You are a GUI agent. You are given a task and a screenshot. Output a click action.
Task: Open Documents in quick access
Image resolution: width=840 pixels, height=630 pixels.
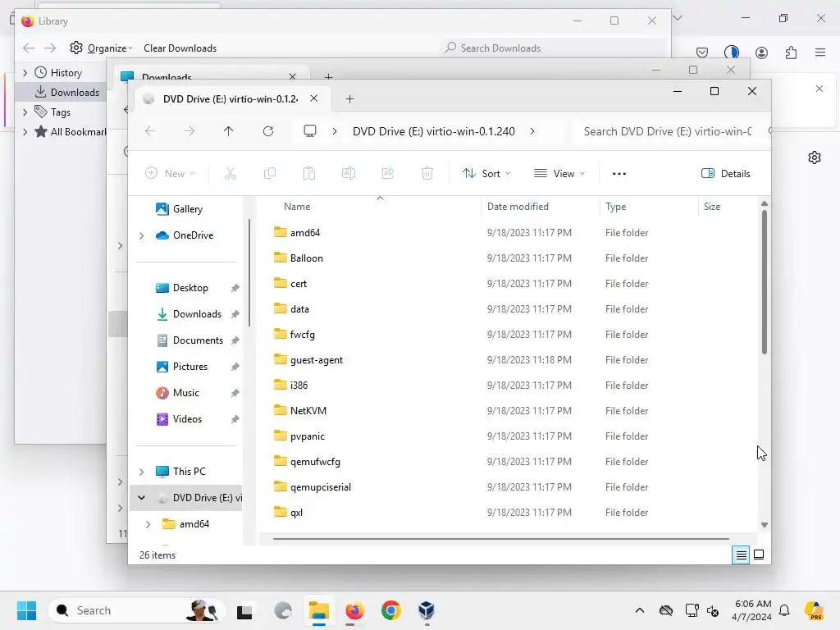(x=198, y=340)
